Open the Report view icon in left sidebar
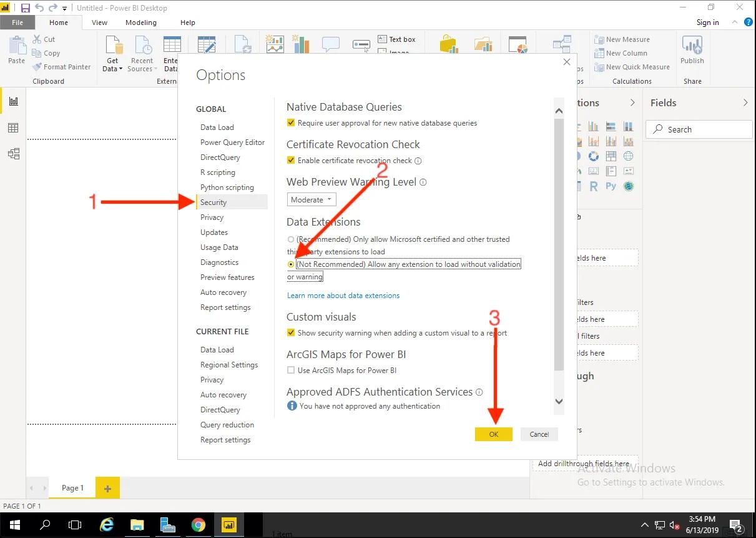 [13, 102]
